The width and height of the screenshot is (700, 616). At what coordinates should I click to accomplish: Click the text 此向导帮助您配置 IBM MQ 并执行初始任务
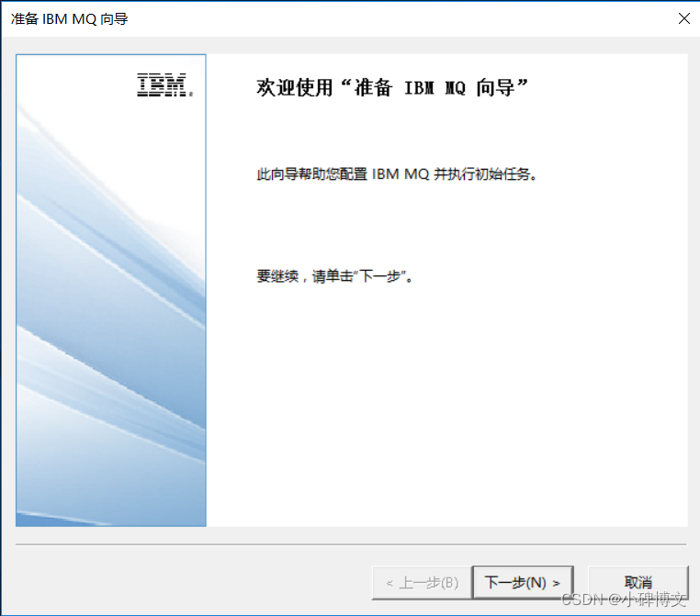coord(397,174)
